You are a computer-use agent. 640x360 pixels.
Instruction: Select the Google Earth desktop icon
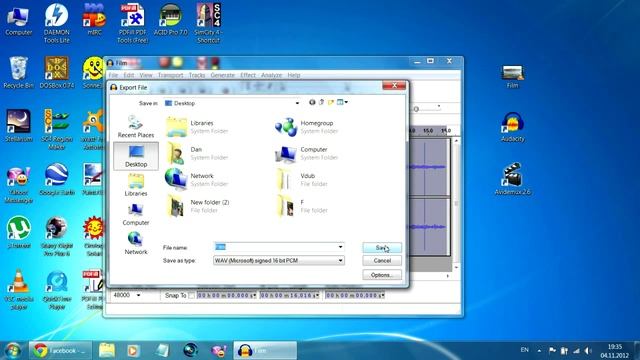(57, 180)
